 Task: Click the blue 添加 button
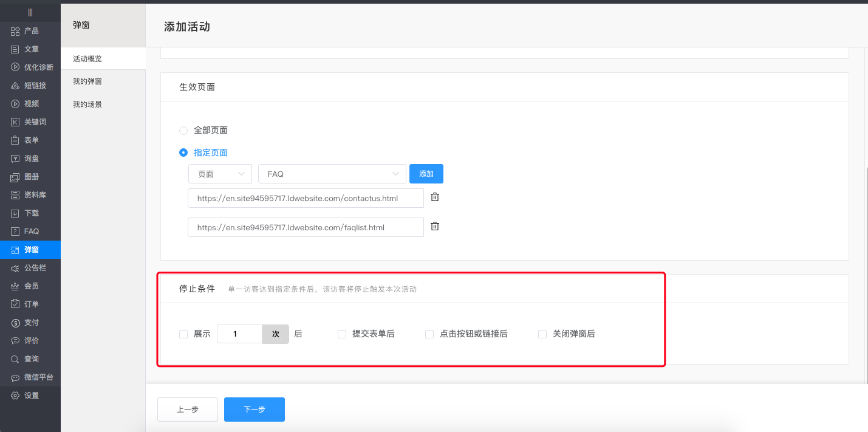coord(426,173)
